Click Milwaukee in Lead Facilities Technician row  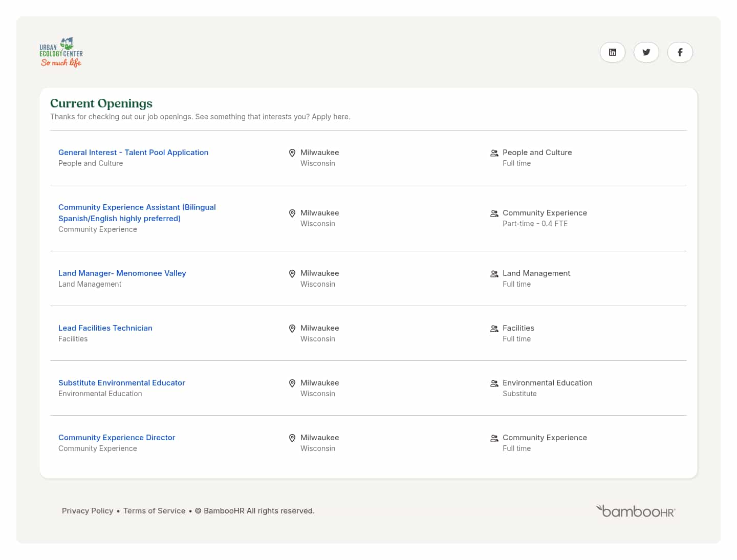coord(320,328)
